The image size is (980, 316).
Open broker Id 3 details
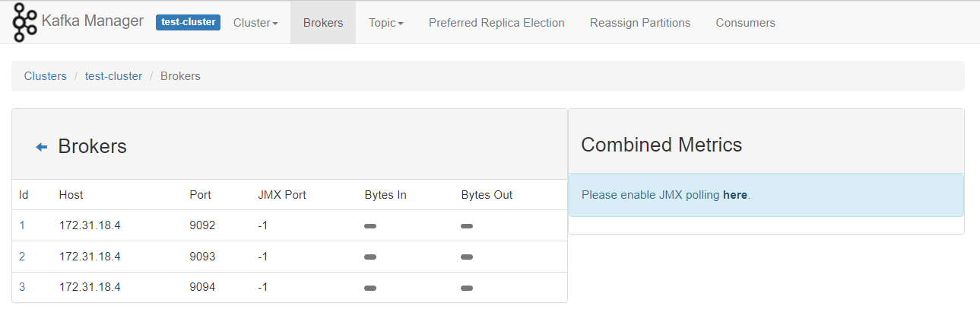click(x=22, y=287)
